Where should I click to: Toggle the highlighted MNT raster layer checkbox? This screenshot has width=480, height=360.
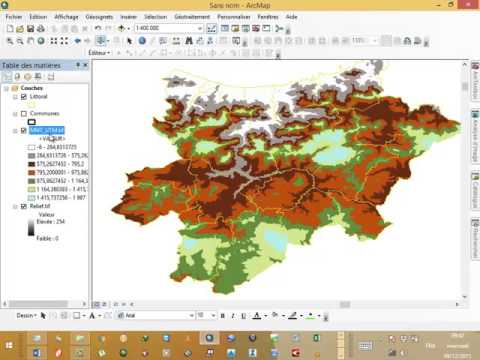(24, 131)
